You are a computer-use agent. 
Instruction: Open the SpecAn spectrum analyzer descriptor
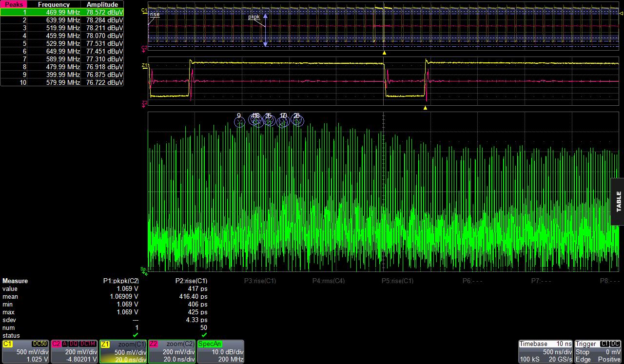[x=220, y=351]
